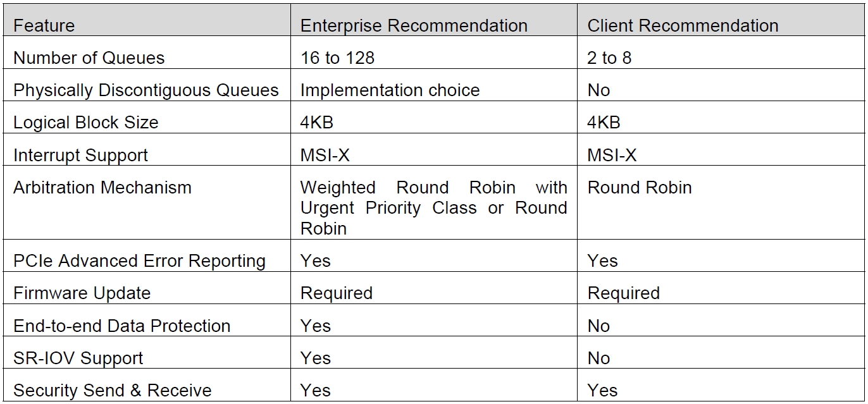Click the Firmware Update row label
Viewport: 868px width, 404px height.
[82, 293]
